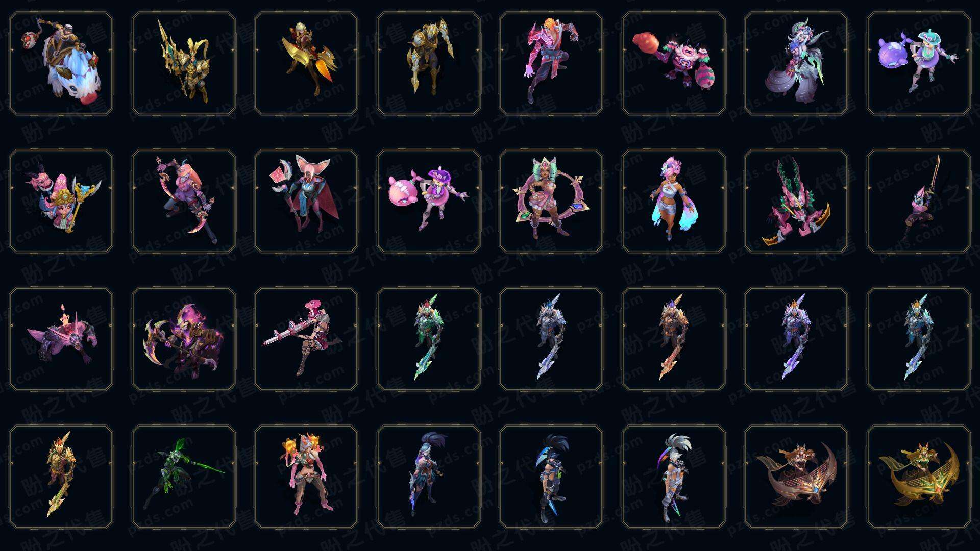Select the grey nine-tailed fox skin

tap(796, 63)
